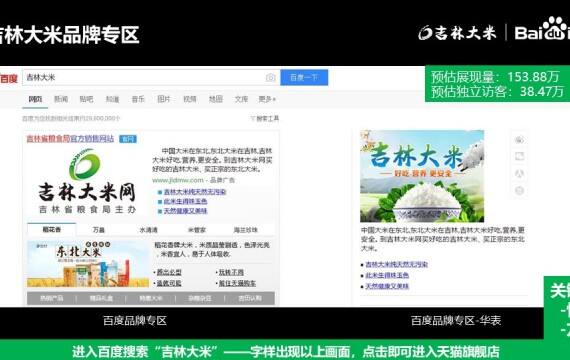Switch to the 音乐 tab

click(x=138, y=99)
